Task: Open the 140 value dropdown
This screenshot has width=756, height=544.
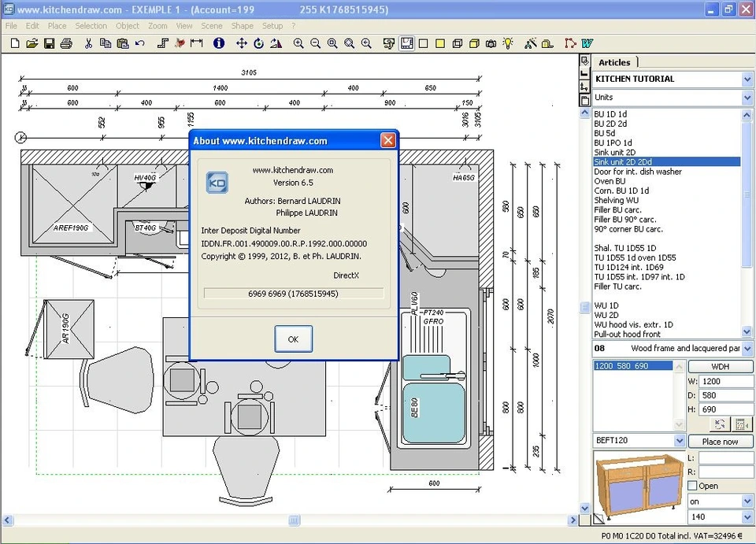Action: [x=747, y=517]
